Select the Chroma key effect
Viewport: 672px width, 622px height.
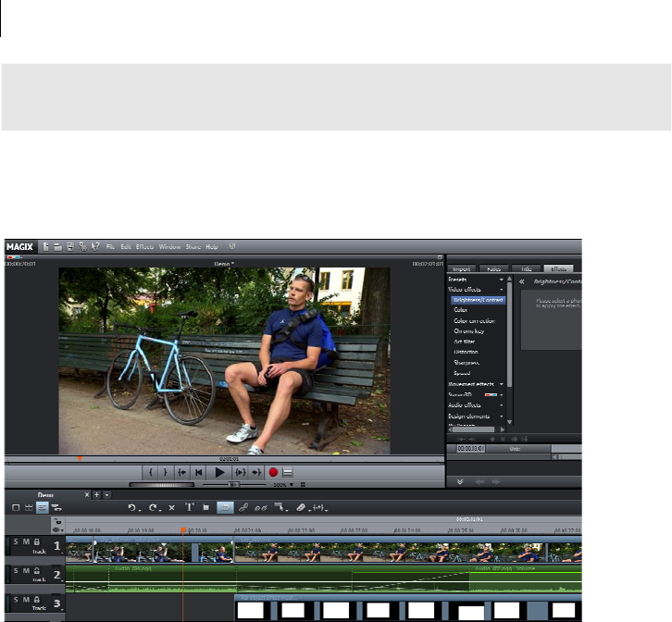click(x=469, y=331)
